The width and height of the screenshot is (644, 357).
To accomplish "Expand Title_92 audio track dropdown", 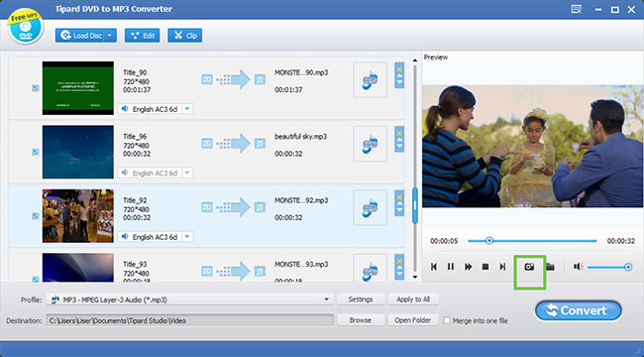I will 187,237.
